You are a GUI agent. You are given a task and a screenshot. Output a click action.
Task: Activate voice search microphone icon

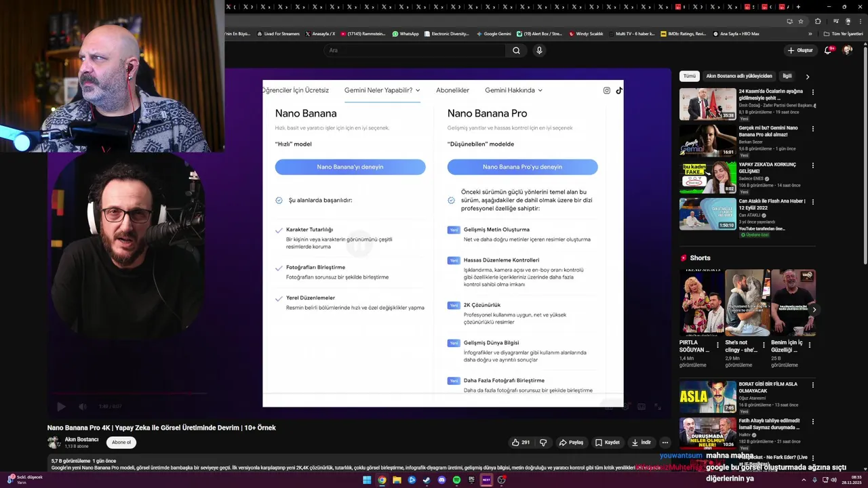coord(539,50)
